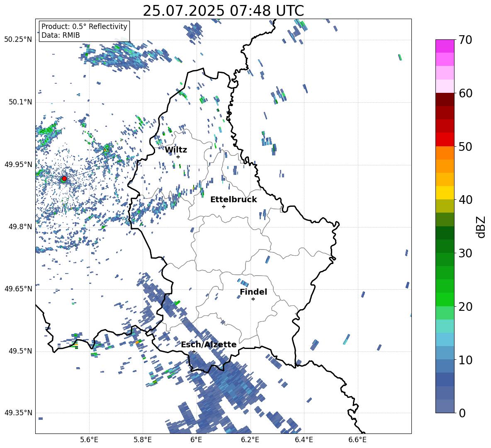This screenshot has height=448, width=491.
Task: Click the latitude label 49.5°N
Action: pyautogui.click(x=20, y=351)
